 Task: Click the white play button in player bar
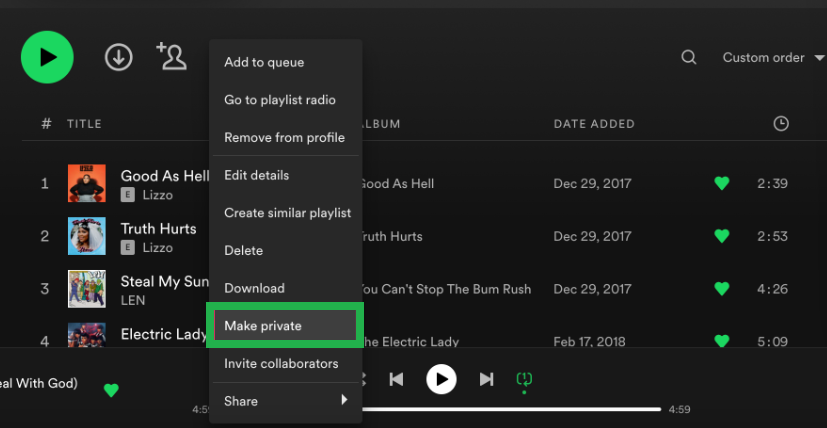click(x=441, y=379)
